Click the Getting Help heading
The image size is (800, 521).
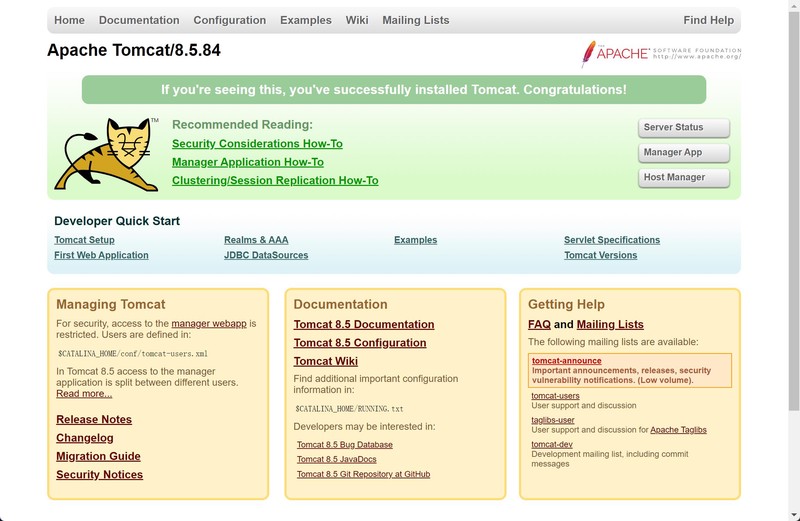[566, 305]
